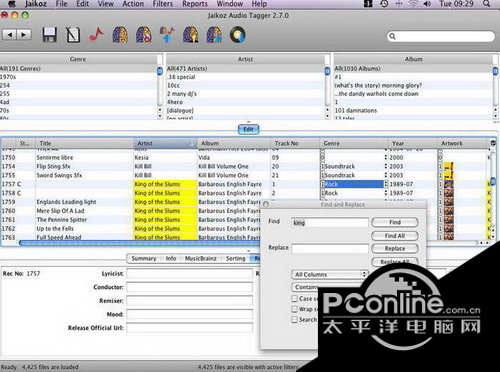Click the forward navigation arrow button
Screen dimensions: 500x372
(x=24, y=34)
